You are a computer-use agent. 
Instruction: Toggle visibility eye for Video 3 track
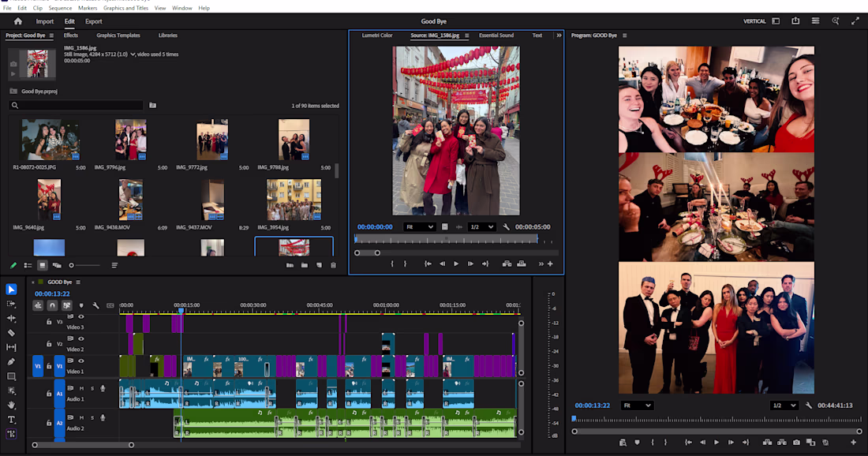80,317
